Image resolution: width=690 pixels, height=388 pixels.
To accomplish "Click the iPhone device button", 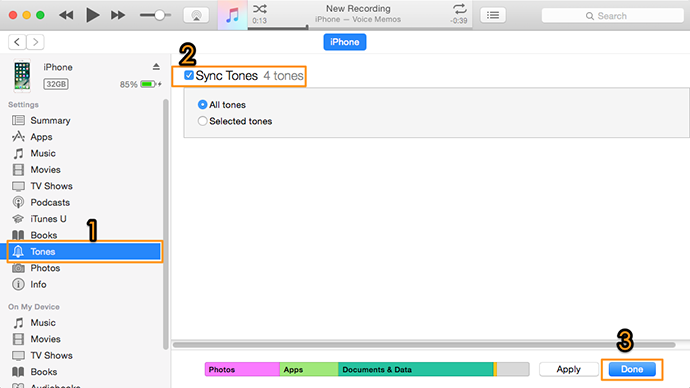I will click(345, 42).
